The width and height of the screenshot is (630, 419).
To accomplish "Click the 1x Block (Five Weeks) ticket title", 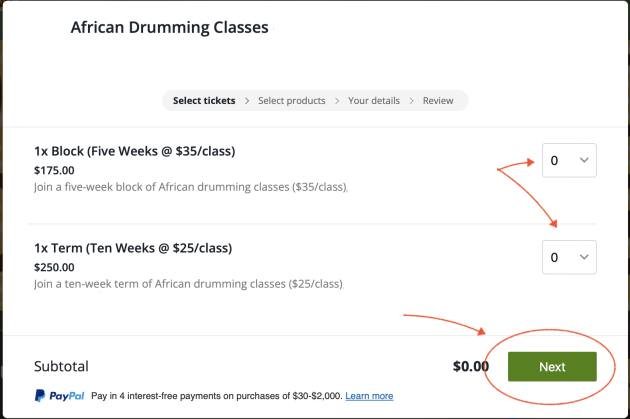I will coord(135,151).
